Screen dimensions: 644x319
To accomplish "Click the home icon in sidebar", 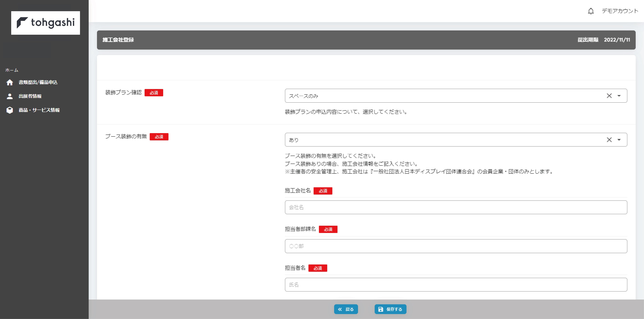I will [x=10, y=82].
